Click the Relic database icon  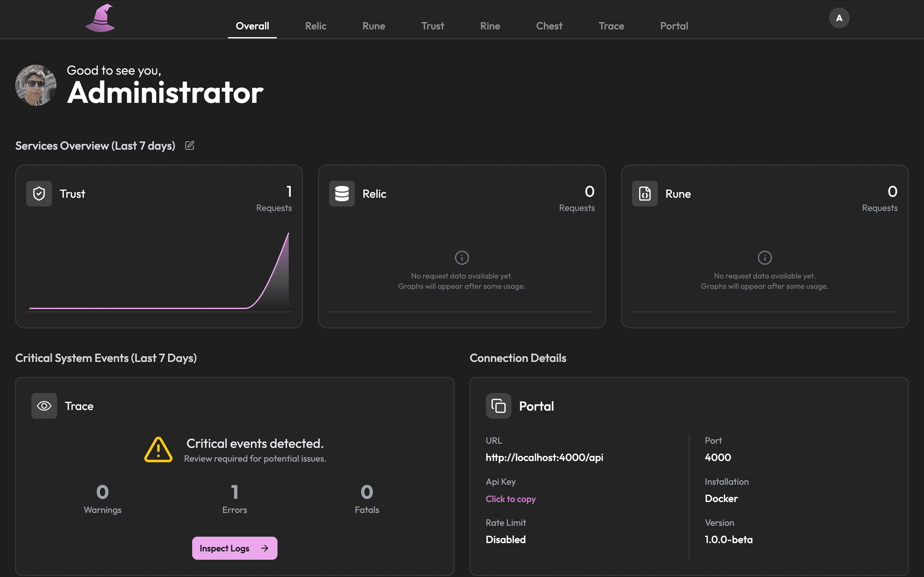point(342,194)
